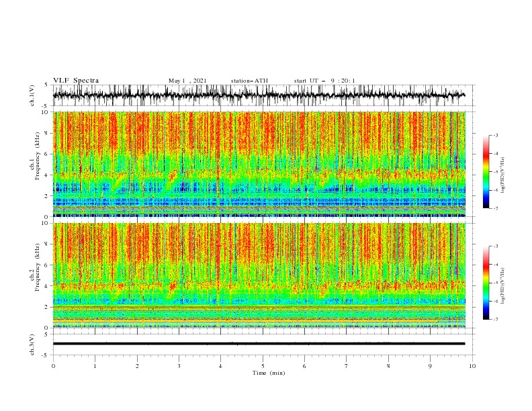Select the "start UT = 9 :20: 1" text

coord(324,81)
